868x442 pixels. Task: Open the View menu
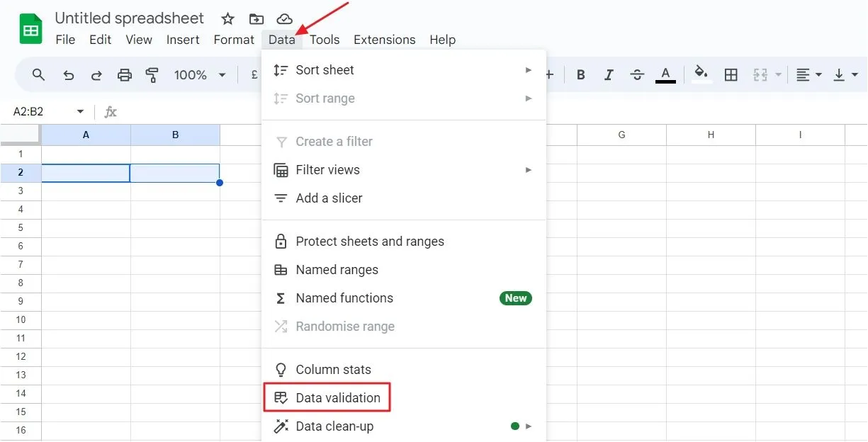pyautogui.click(x=139, y=40)
